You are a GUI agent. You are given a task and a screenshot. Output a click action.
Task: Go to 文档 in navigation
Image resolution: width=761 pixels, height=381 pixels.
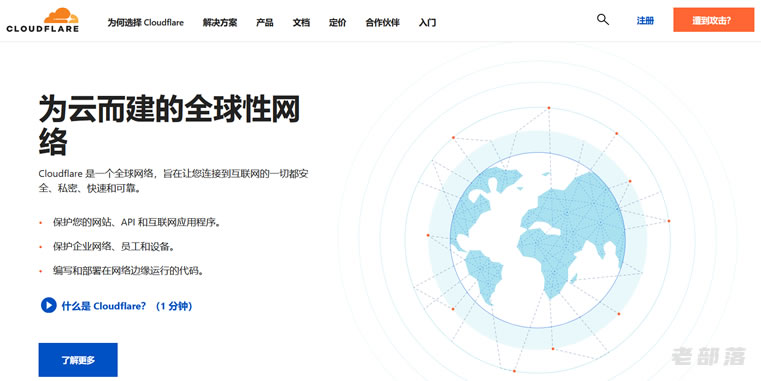[301, 22]
